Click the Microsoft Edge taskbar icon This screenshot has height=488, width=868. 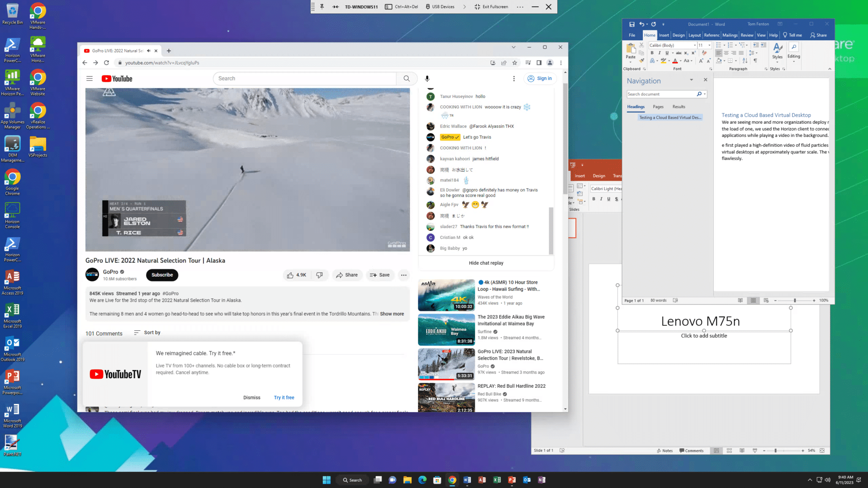click(422, 480)
